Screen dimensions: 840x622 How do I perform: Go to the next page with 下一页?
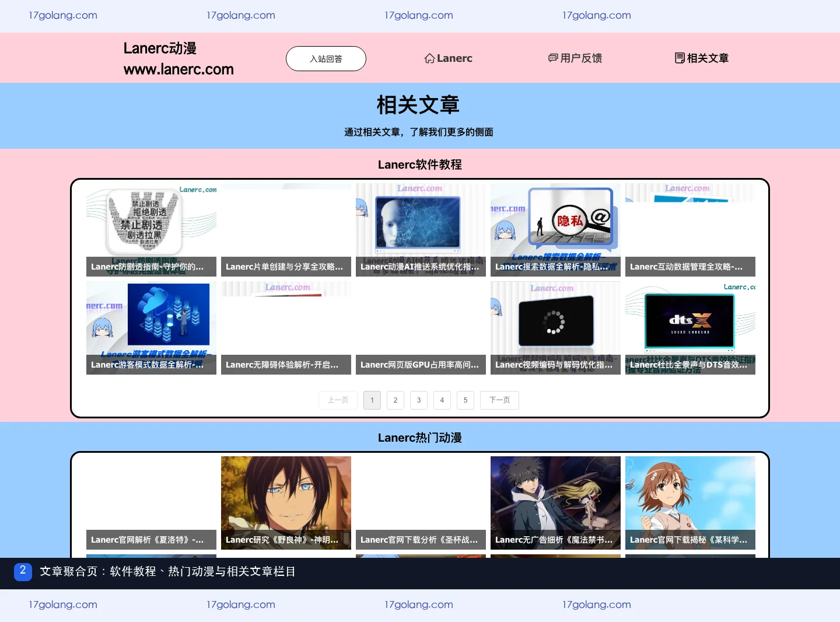[x=499, y=400]
